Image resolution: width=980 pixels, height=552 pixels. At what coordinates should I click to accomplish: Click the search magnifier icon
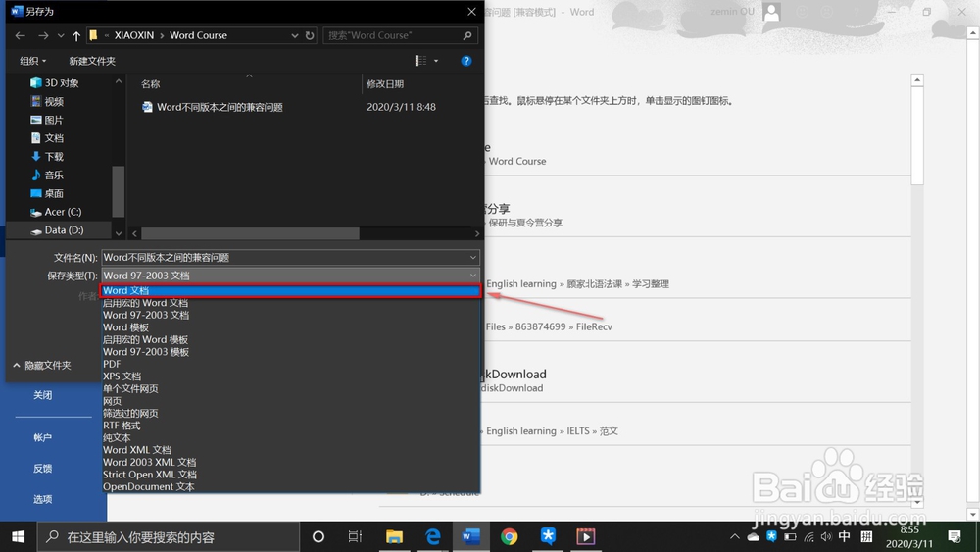(x=467, y=35)
